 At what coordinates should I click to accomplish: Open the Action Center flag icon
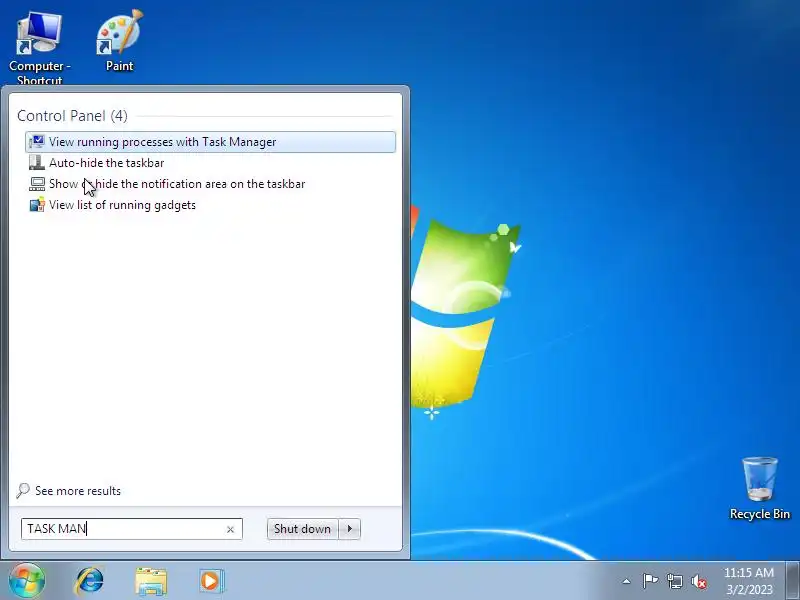(650, 581)
